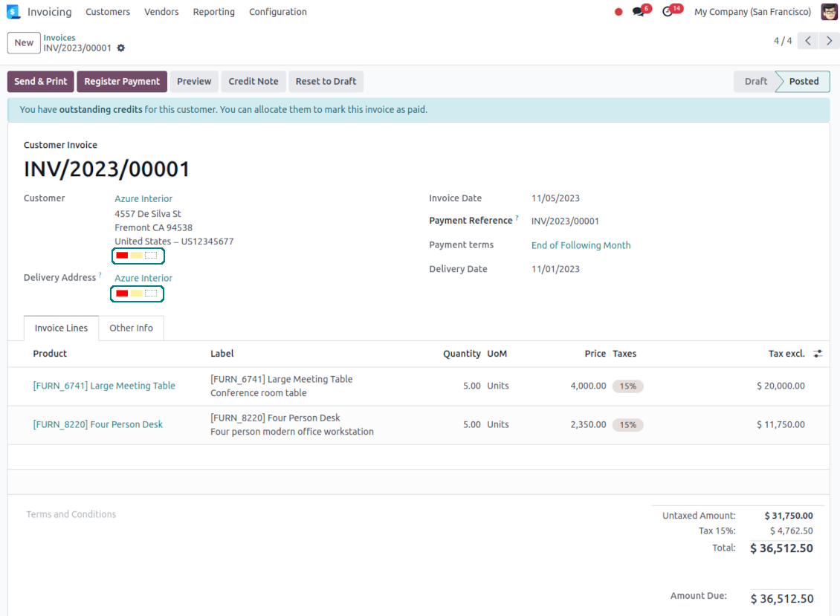
Task: Select the Posted status stage
Action: coord(804,82)
